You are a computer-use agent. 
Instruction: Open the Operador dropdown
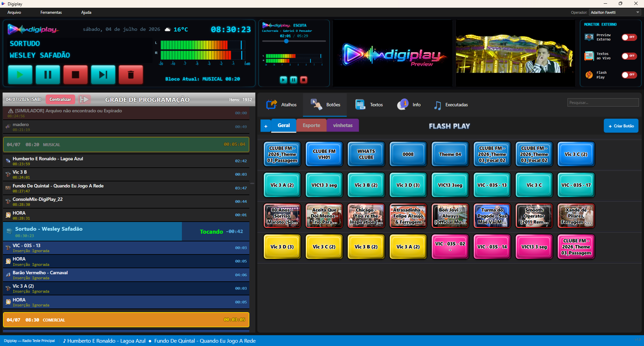(615, 12)
